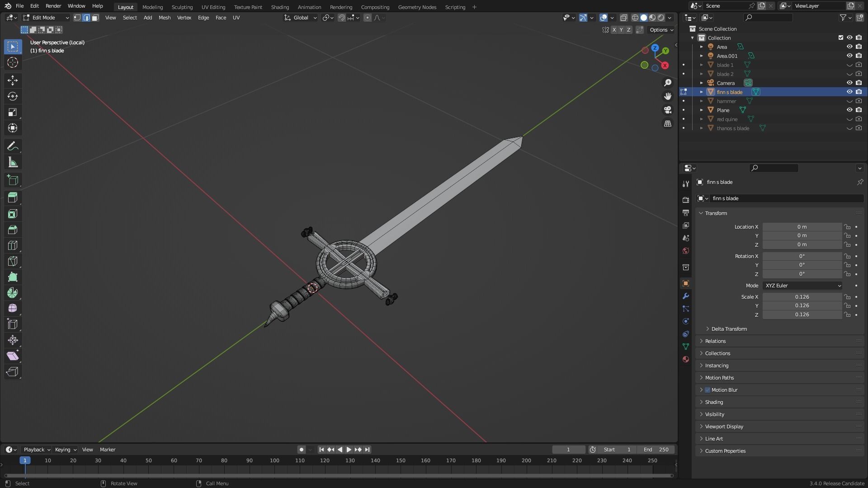The width and height of the screenshot is (868, 488).
Task: Open the Global orientation dropdown
Action: tap(301, 18)
